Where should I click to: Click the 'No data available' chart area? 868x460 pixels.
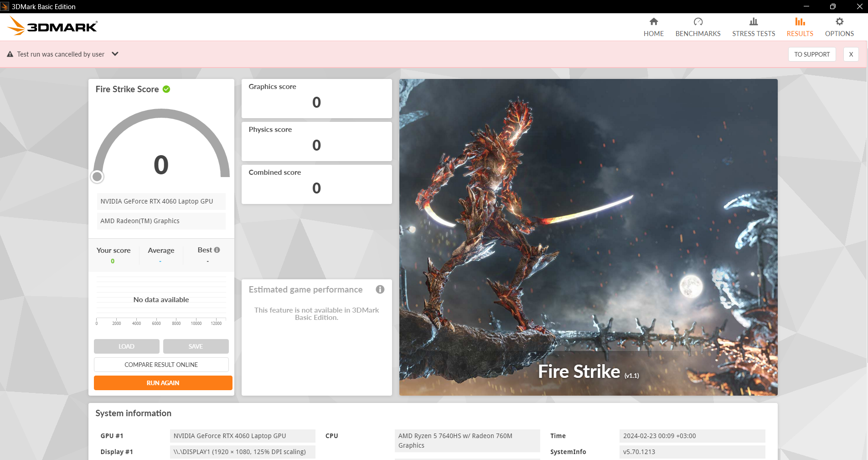tap(161, 300)
